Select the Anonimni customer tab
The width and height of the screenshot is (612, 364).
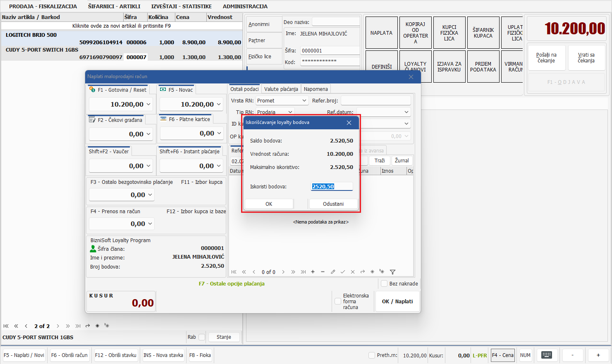tap(264, 24)
